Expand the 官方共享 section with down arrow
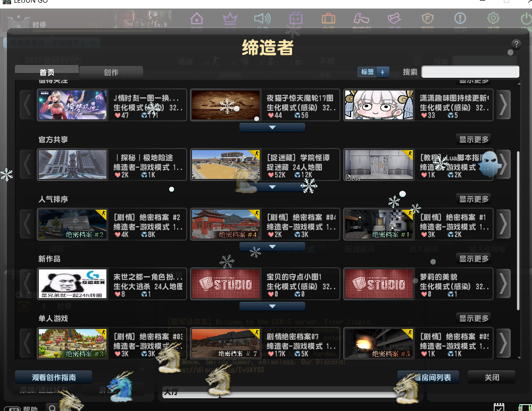Screen dimensions: 532x411 pyautogui.click(x=272, y=187)
